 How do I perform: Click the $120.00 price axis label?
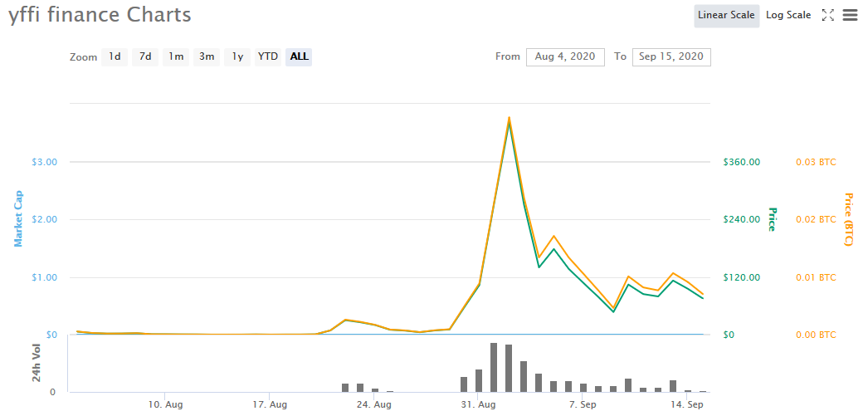coord(742,277)
